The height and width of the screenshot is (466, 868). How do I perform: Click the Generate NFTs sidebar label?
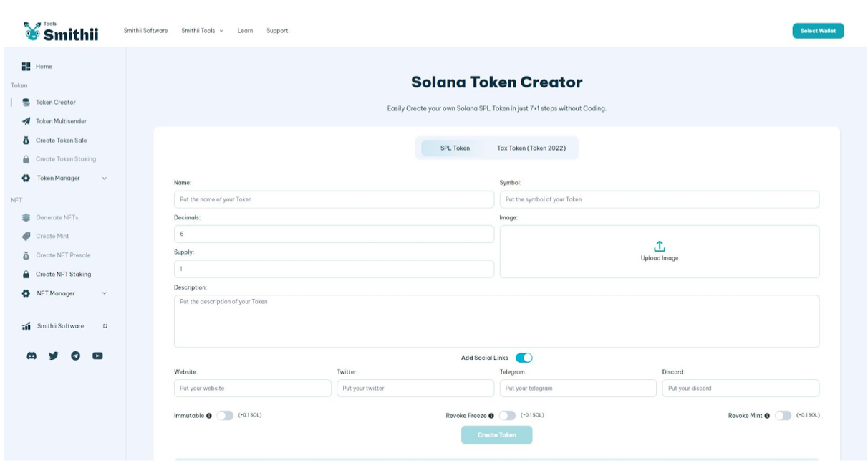[57, 217]
